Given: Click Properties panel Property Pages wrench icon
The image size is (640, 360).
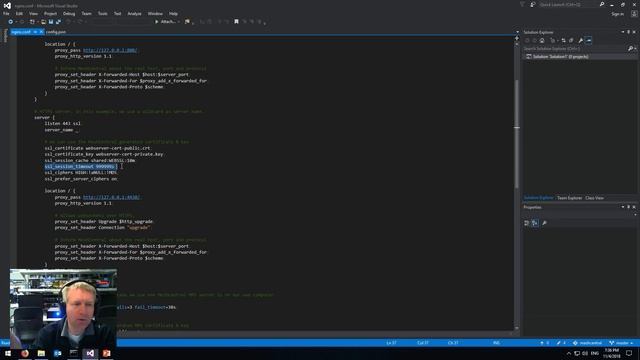Looking at the screenshot, I should (x=544, y=223).
